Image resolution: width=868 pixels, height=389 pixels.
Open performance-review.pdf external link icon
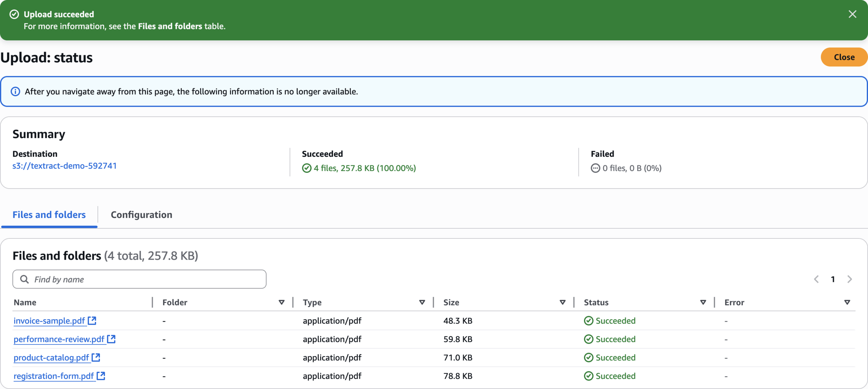(111, 339)
